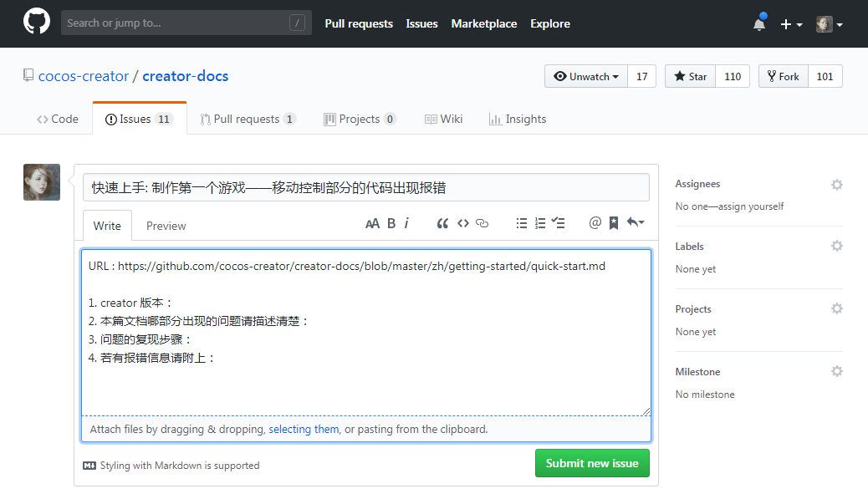Screen dimensions: 868x494
Task: Add a task list
Action: tap(559, 223)
